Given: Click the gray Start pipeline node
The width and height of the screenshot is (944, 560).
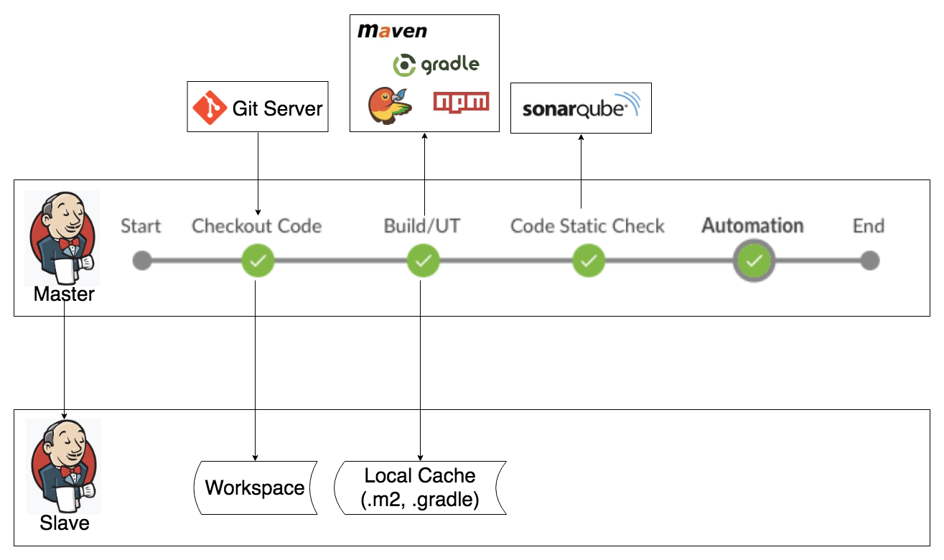Looking at the screenshot, I should (x=142, y=261).
